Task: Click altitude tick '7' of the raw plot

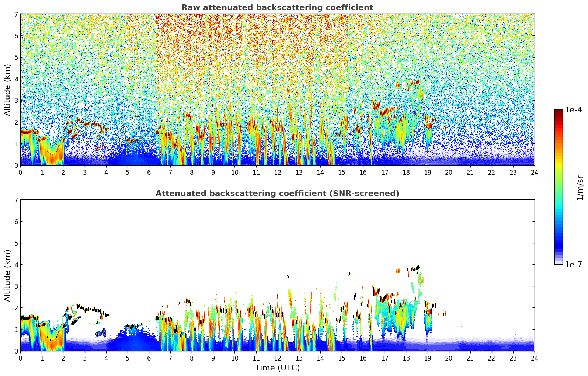Action: point(16,14)
